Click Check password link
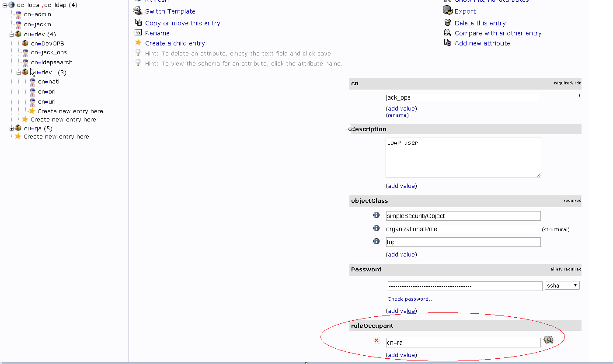 [411, 299]
